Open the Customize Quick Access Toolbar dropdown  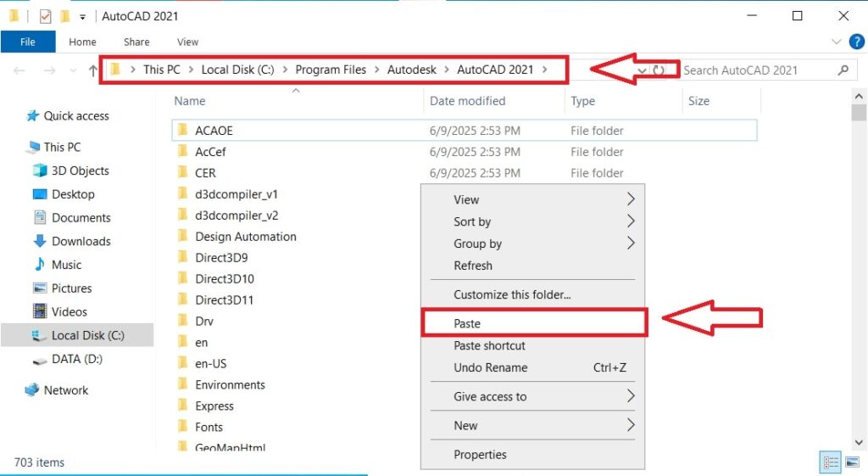[x=82, y=17]
